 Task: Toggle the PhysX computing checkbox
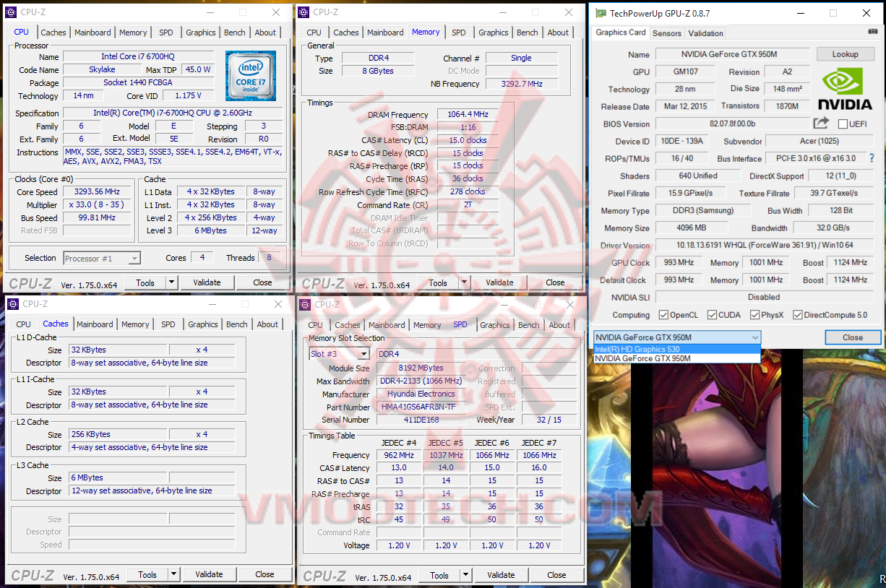coord(754,315)
